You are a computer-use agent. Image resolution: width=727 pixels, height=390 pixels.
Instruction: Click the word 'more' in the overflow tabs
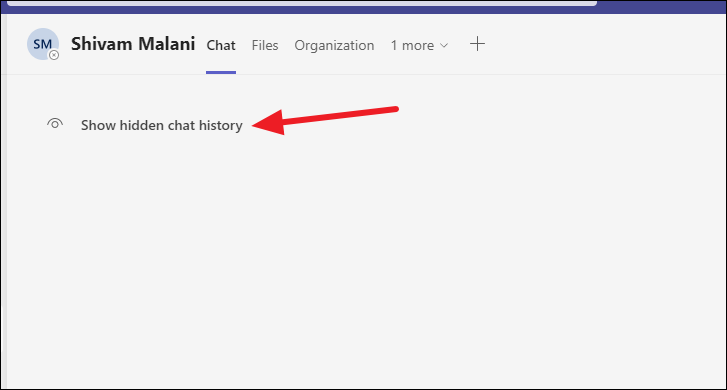point(418,45)
